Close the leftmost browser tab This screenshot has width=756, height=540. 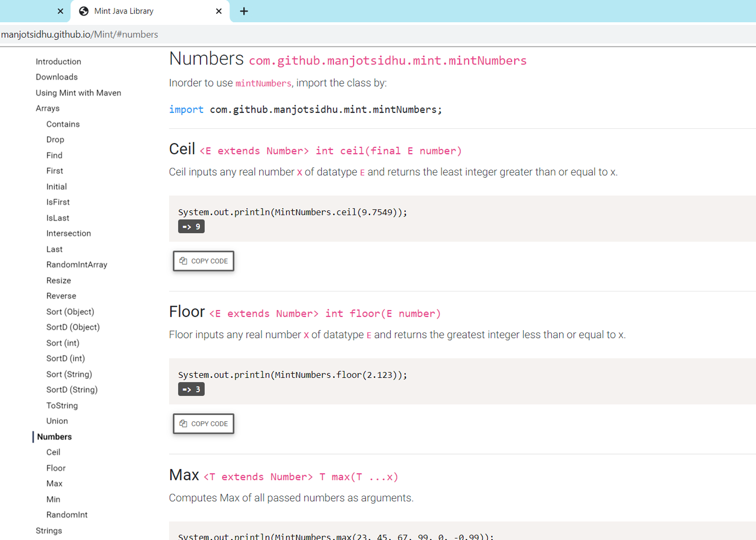coord(60,11)
